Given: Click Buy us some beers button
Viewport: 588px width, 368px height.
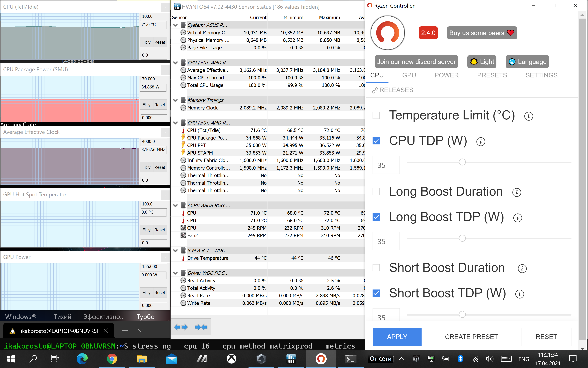Looking at the screenshot, I should pos(482,33).
